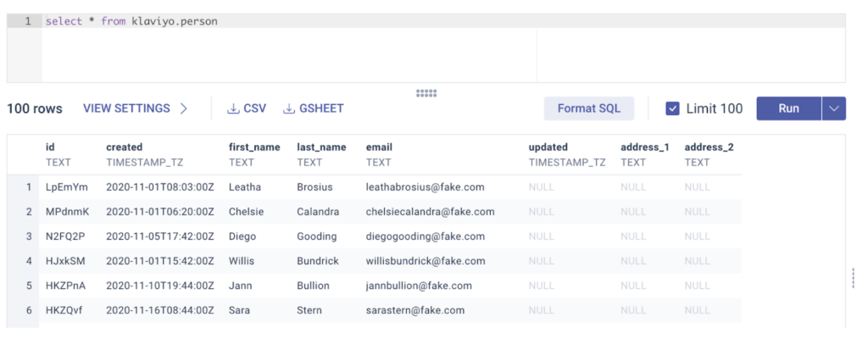This screenshot has height=356, width=868.
Task: Open the Run button dropdown arrow
Action: [x=834, y=108]
